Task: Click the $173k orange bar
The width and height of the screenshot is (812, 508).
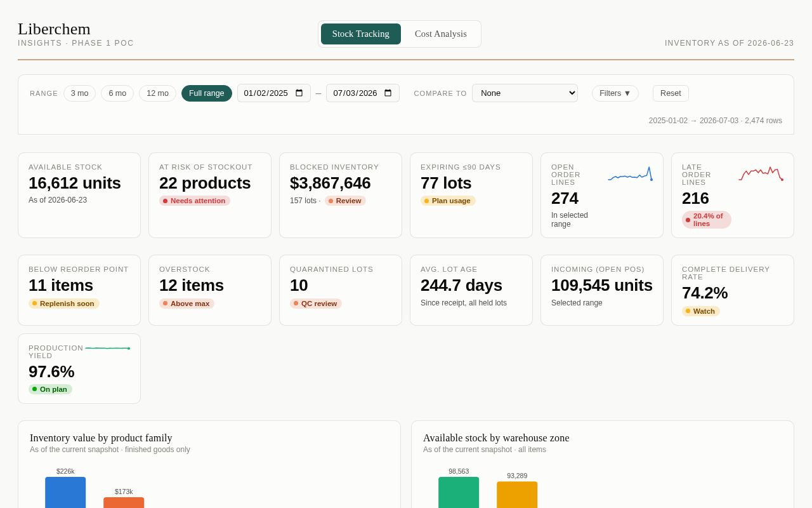Action: click(124, 502)
